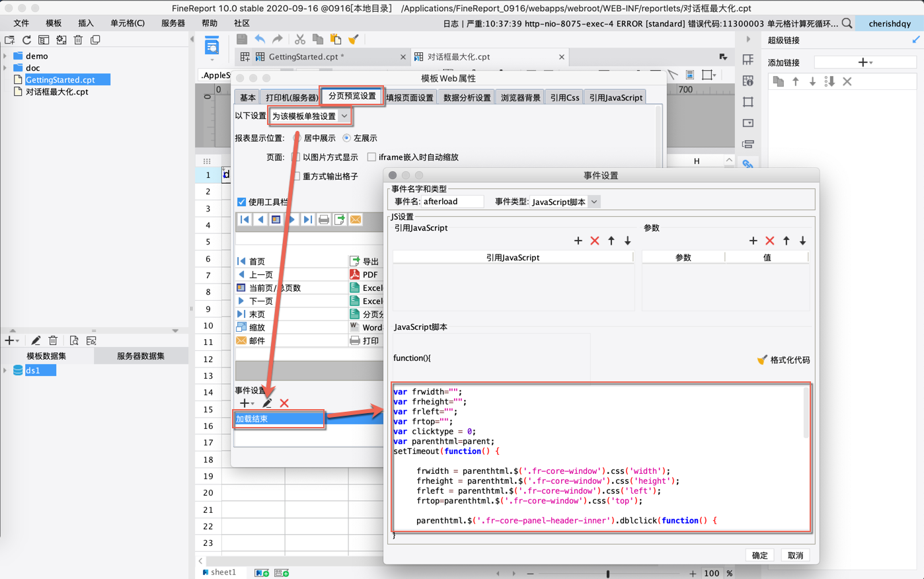
Task: Click the red delete X beside the event edit pencil
Action: [x=284, y=403]
